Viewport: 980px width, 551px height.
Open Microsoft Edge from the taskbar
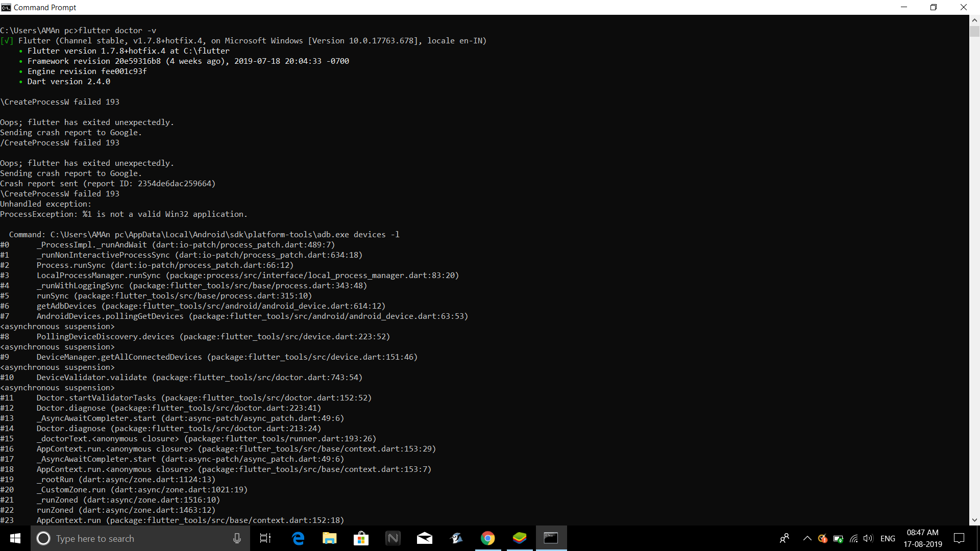pyautogui.click(x=298, y=538)
